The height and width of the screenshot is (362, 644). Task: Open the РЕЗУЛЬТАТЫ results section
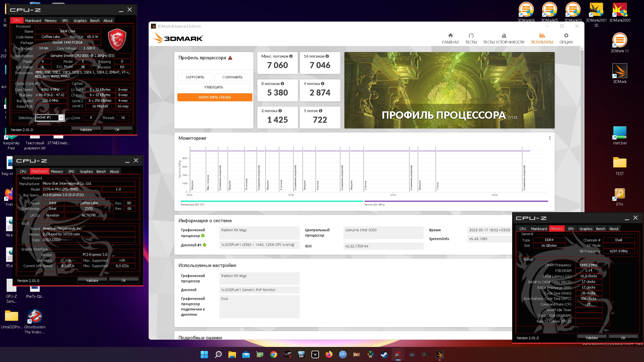[x=542, y=38]
